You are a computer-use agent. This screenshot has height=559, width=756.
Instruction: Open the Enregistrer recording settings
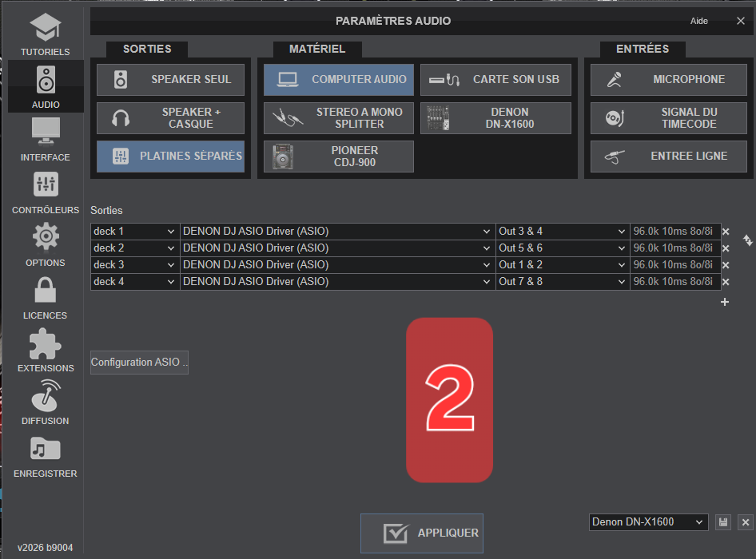[x=46, y=455]
